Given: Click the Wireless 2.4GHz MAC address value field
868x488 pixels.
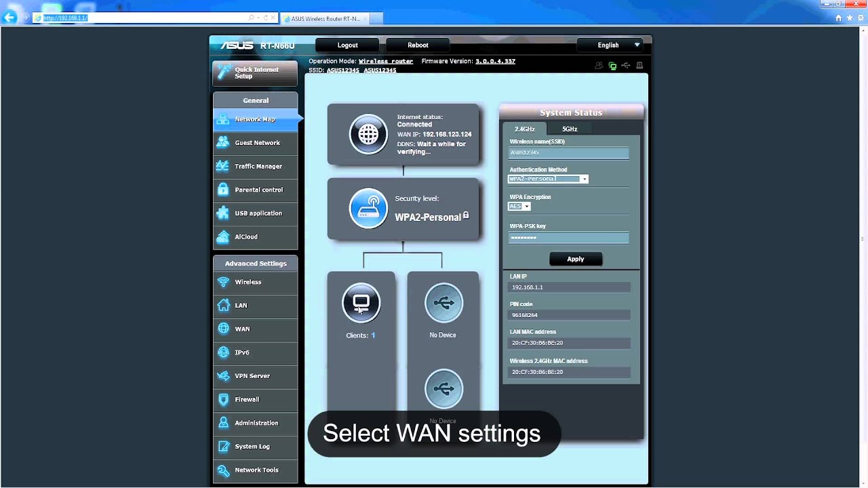Looking at the screenshot, I should click(570, 372).
